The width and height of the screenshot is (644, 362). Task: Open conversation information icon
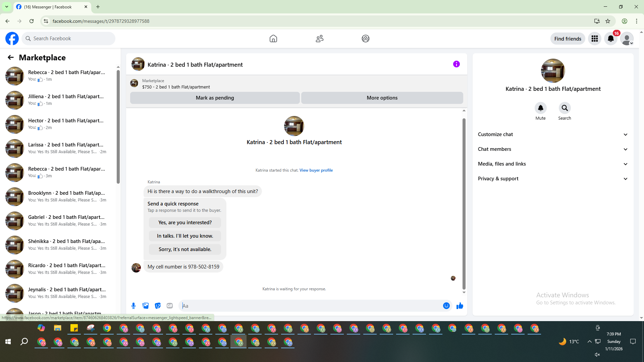456,64
